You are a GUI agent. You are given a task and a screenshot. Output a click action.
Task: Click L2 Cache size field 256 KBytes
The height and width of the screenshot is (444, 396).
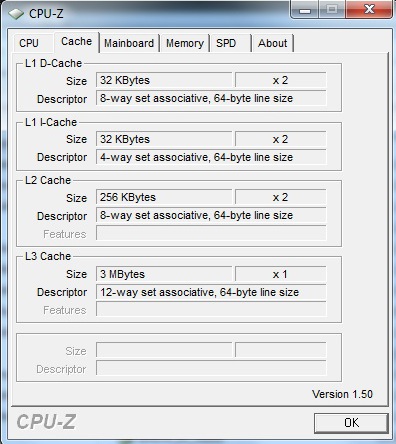tap(164, 197)
